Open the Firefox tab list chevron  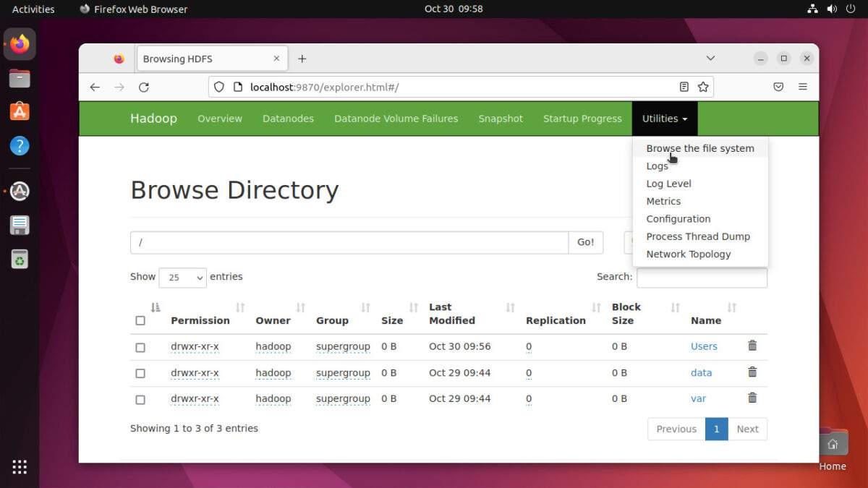tap(710, 58)
